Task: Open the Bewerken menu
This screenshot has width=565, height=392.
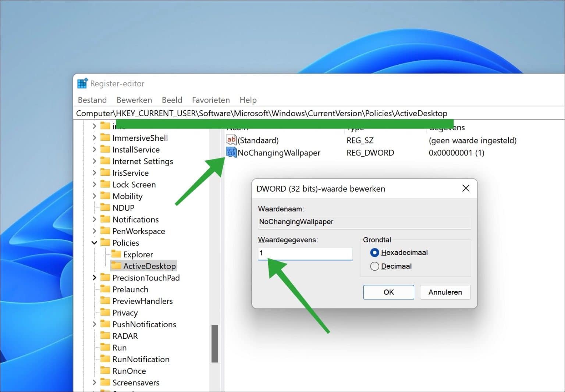Action: click(134, 100)
